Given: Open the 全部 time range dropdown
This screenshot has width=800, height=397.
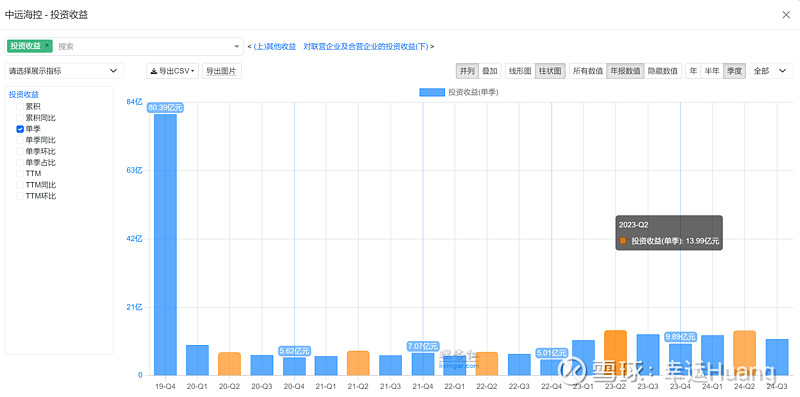Looking at the screenshot, I should click(x=771, y=71).
